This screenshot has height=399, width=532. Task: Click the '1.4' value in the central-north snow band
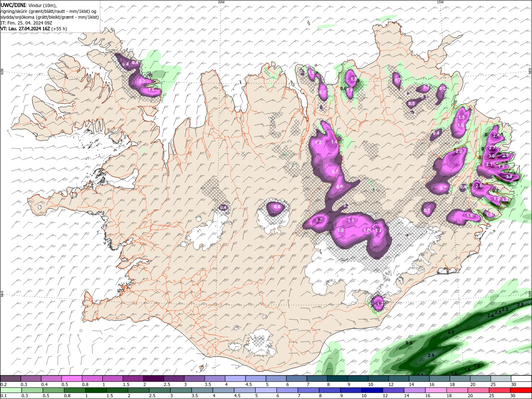pyautogui.click(x=334, y=142)
